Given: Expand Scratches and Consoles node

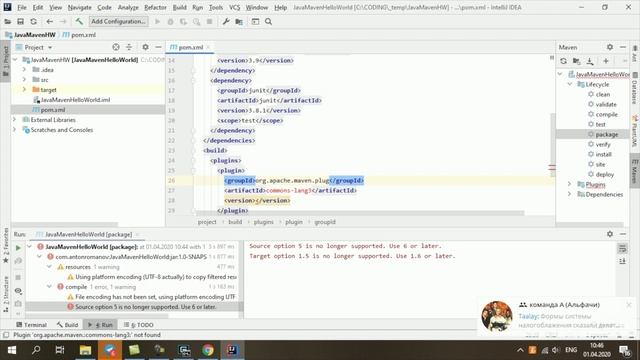Looking at the screenshot, I should (x=15, y=130).
